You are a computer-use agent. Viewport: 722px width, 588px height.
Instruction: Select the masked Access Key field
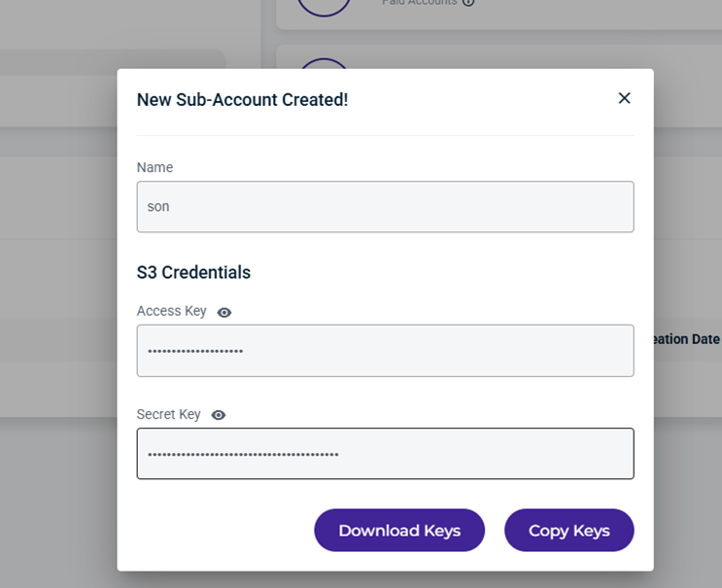[385, 351]
